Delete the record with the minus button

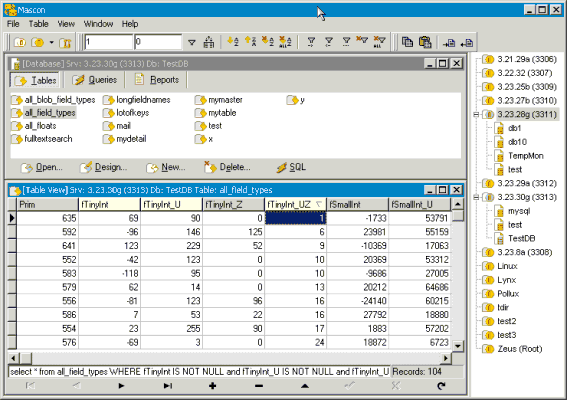click(x=259, y=386)
